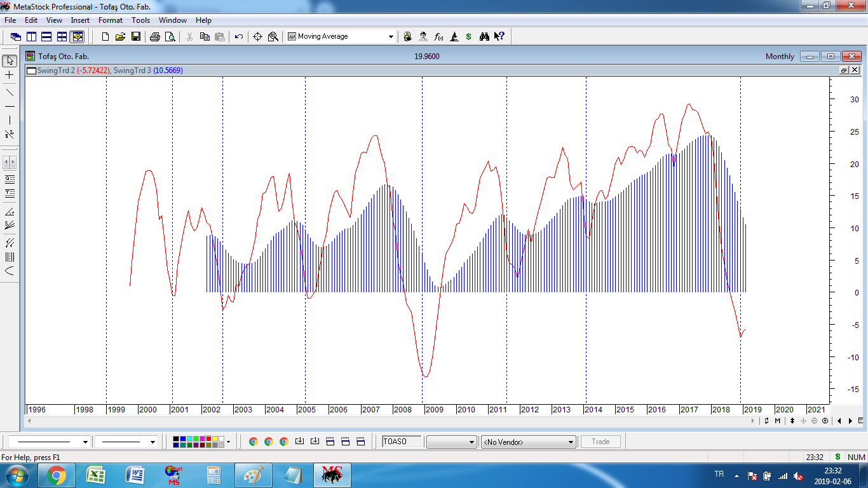Open Google Chrome from the taskbar
868x488 pixels.
point(57,475)
